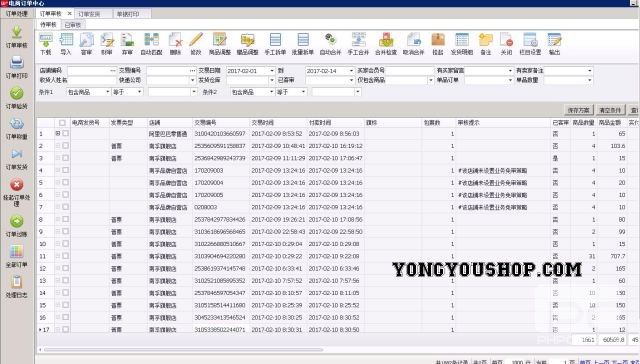Viewport: 640px width, 364px height.
Task: Open 条件2 等于 operator dropdown
Action: [303, 92]
